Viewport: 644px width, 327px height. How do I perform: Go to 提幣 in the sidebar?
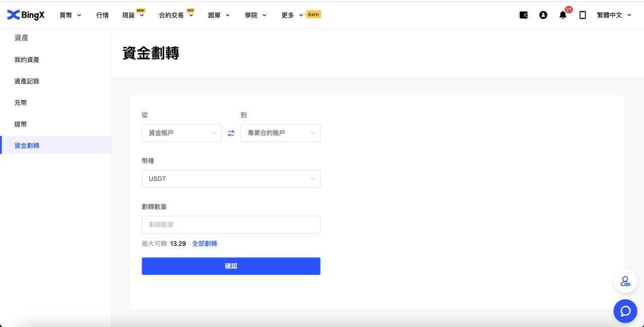click(x=21, y=124)
